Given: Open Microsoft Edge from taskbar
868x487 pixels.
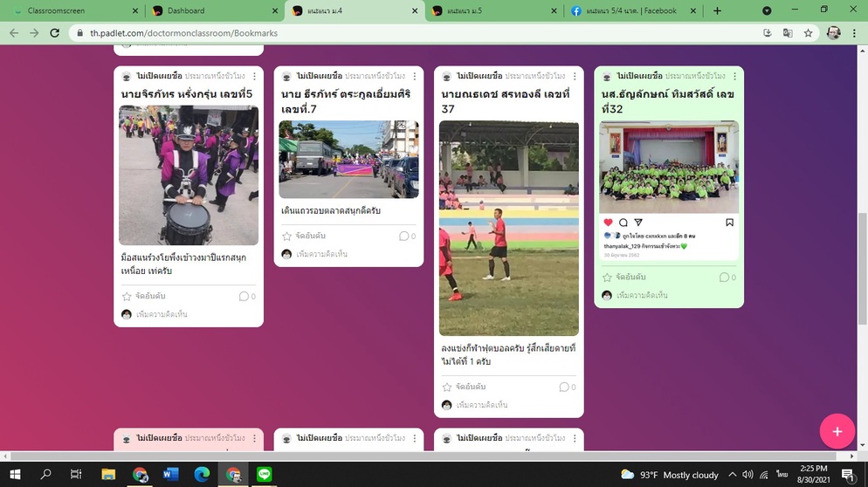Looking at the screenshot, I should (202, 474).
